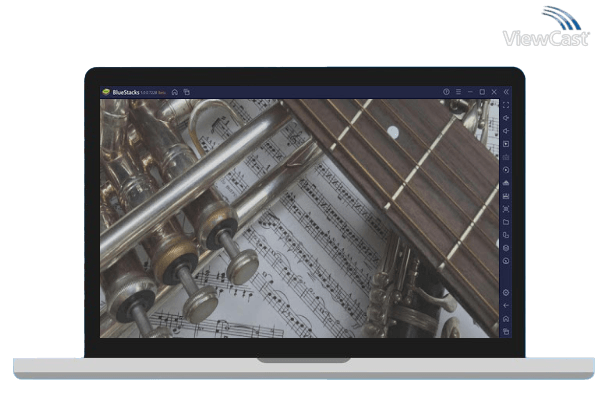Click the hexagonal layers icon in the sidebar
602x414 pixels.
point(506,248)
